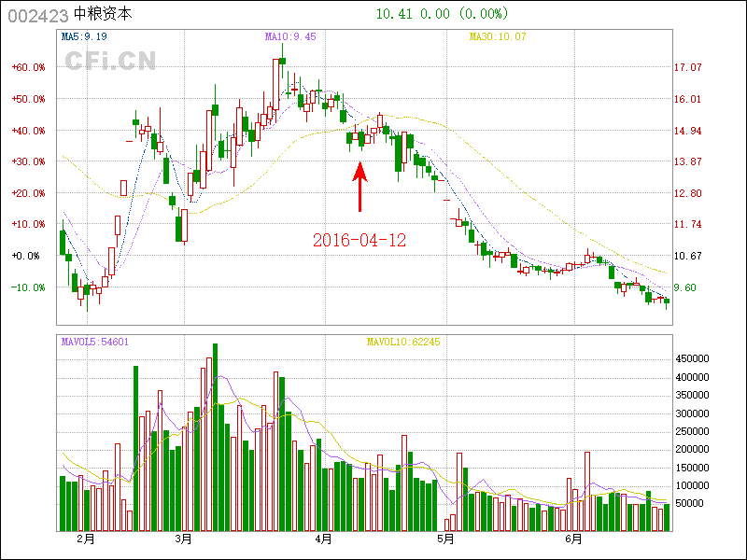Click the +60.0% left axis label
Screen dimensions: 747x560
[x=29, y=67]
